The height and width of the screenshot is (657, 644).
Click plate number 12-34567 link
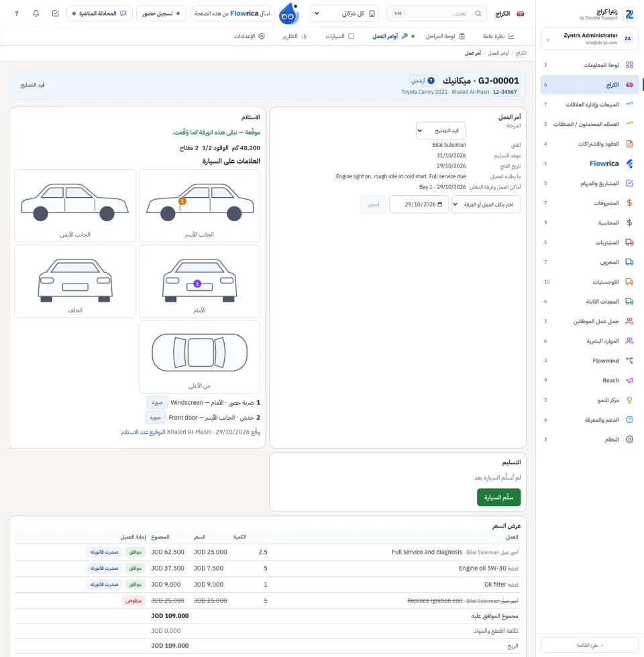pyautogui.click(x=504, y=92)
